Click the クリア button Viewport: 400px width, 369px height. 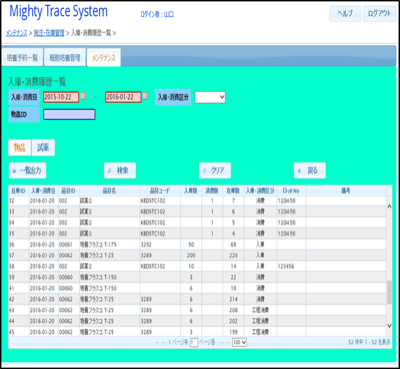click(x=215, y=171)
